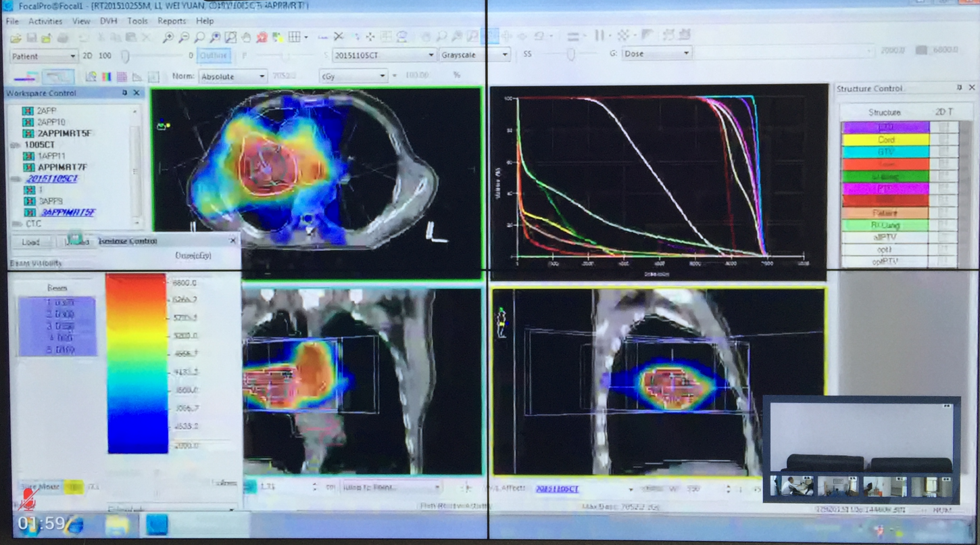Open the G: Dose dropdown
Viewport: 980px width, 545px height.
(656, 53)
